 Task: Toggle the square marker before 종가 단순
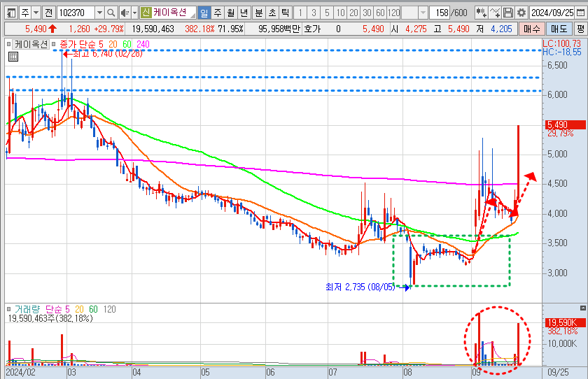tap(54, 45)
